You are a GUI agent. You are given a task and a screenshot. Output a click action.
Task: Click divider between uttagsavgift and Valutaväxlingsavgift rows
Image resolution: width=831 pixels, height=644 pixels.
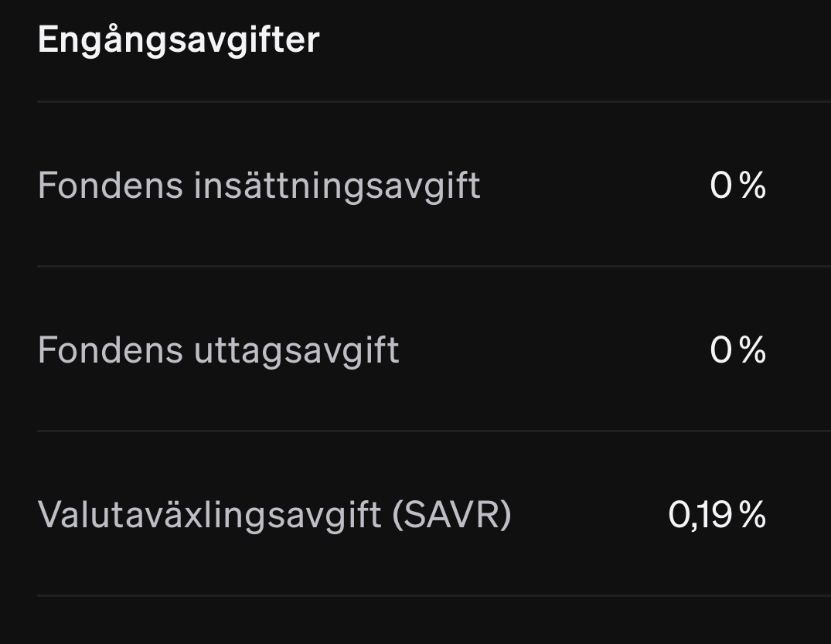433,431
